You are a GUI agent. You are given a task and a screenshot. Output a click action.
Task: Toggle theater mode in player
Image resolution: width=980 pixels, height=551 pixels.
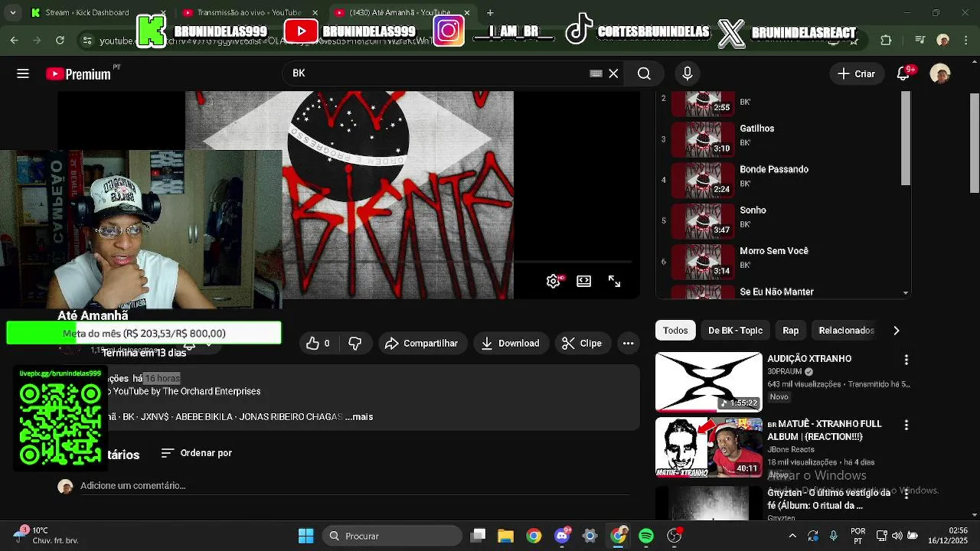(583, 282)
